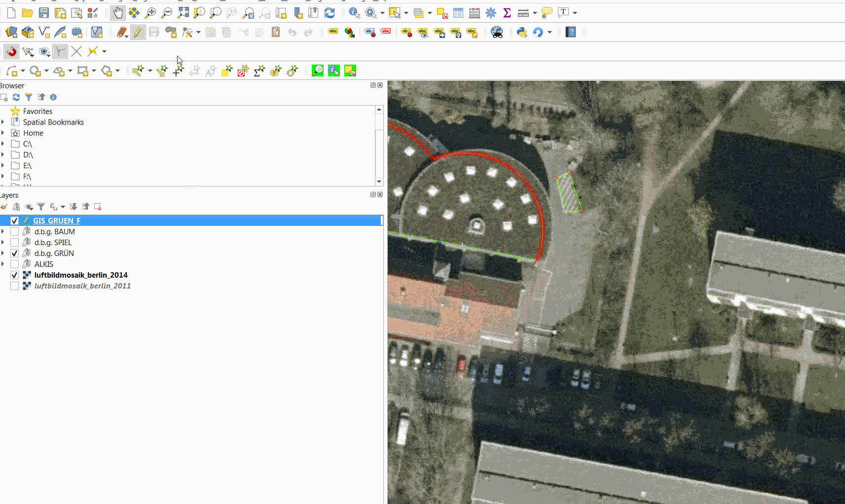845x504 pixels.
Task: Hide the luftbildmosaik_berlin_2014 layer
Action: (x=14, y=275)
